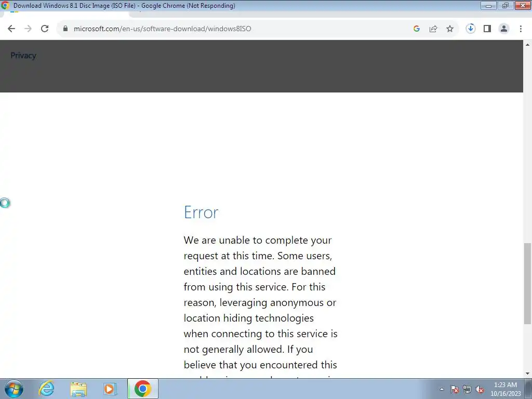Open the Action Center flag icon
This screenshot has height=399, width=532.
coord(455,389)
